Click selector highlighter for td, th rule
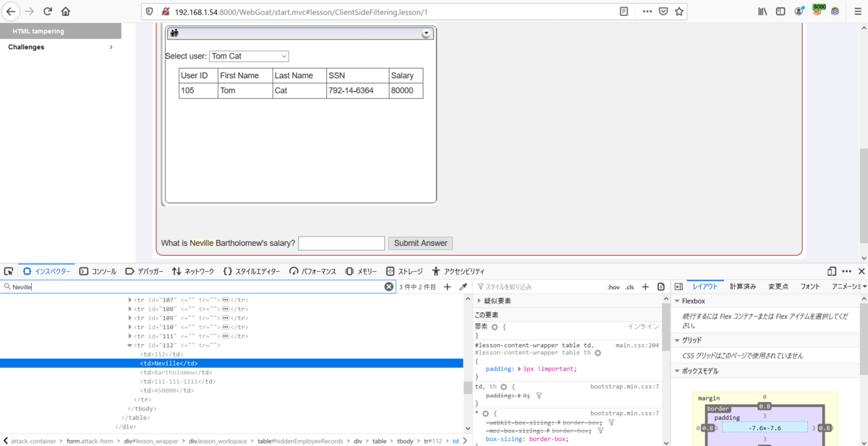The image size is (868, 446). coord(504,387)
